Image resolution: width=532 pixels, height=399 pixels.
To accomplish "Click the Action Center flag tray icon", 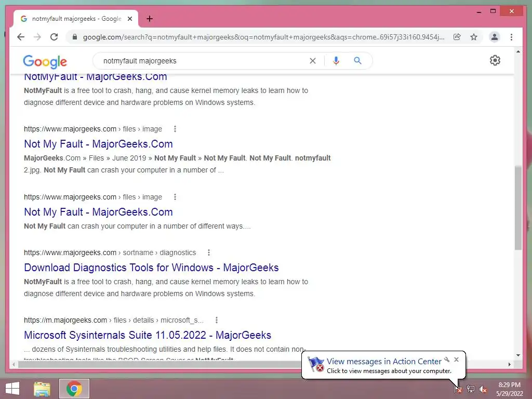I will point(458,389).
